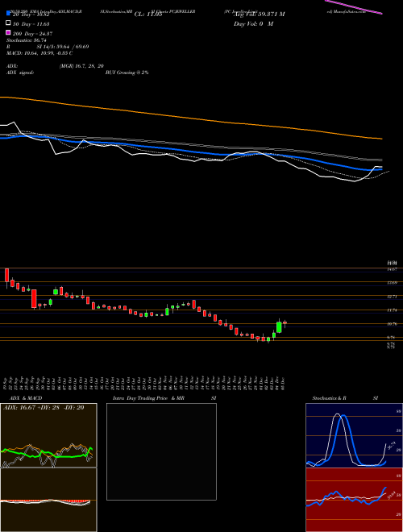Click the 'SI 14/3: 39.64 / 69.69' readout
The width and height of the screenshot is (403, 532).
point(63,47)
